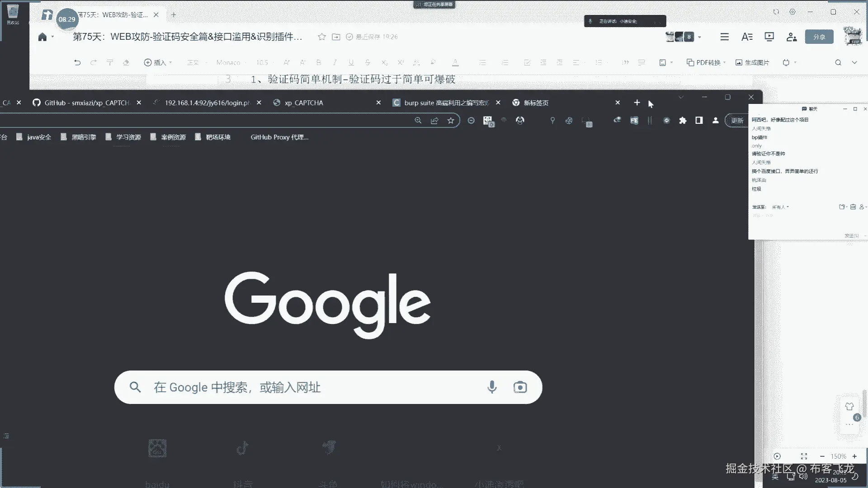The image size is (868, 488).
Task: Expand the 所有人 recipient dropdown in chat
Action: tap(780, 207)
